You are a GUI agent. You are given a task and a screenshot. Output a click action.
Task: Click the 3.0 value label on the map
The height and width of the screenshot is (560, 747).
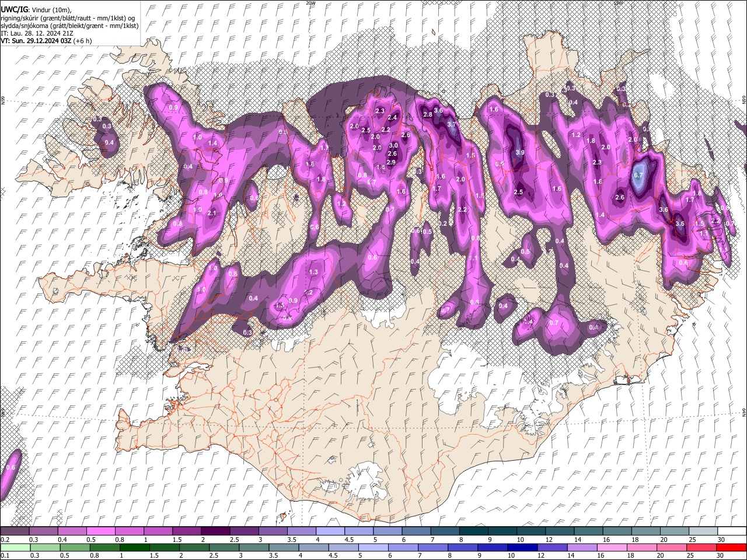coord(393,146)
